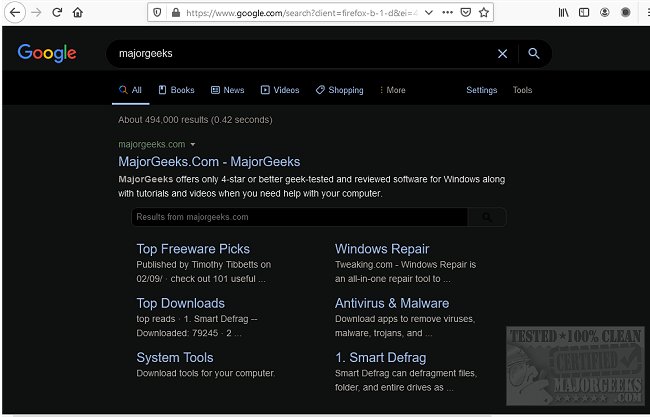
Task: Reload the page with the refresh icon
Action: pyautogui.click(x=57, y=12)
